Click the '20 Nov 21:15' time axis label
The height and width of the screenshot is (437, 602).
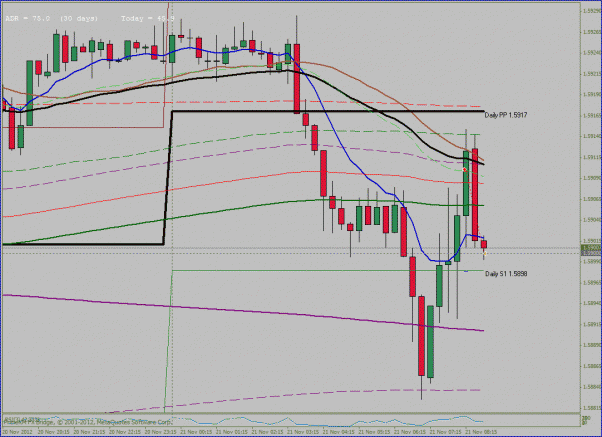point(89,432)
